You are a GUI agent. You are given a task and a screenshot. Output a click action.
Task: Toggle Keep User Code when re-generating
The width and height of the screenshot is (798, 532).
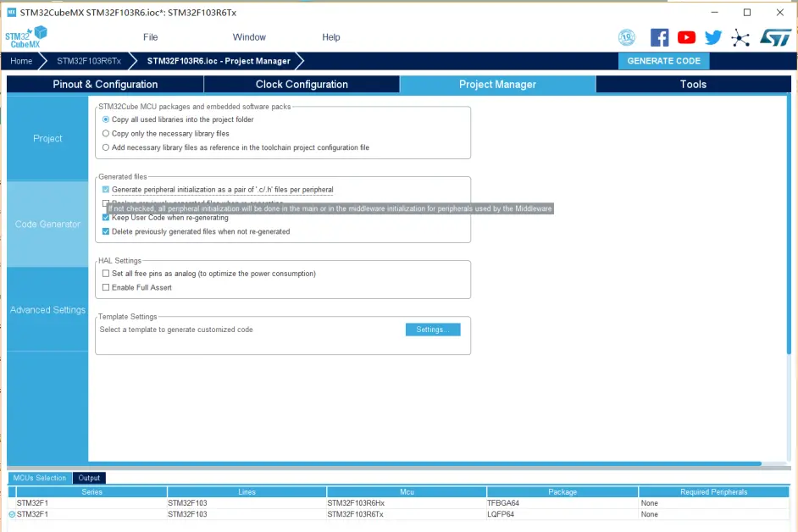[106, 218]
